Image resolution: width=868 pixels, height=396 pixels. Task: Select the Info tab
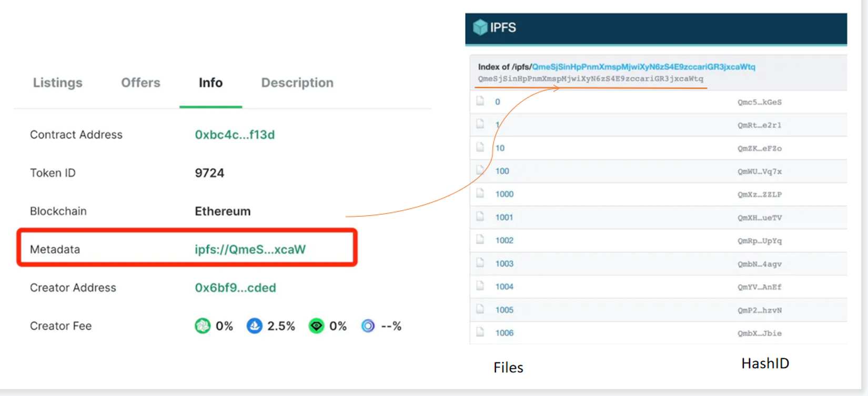[210, 83]
